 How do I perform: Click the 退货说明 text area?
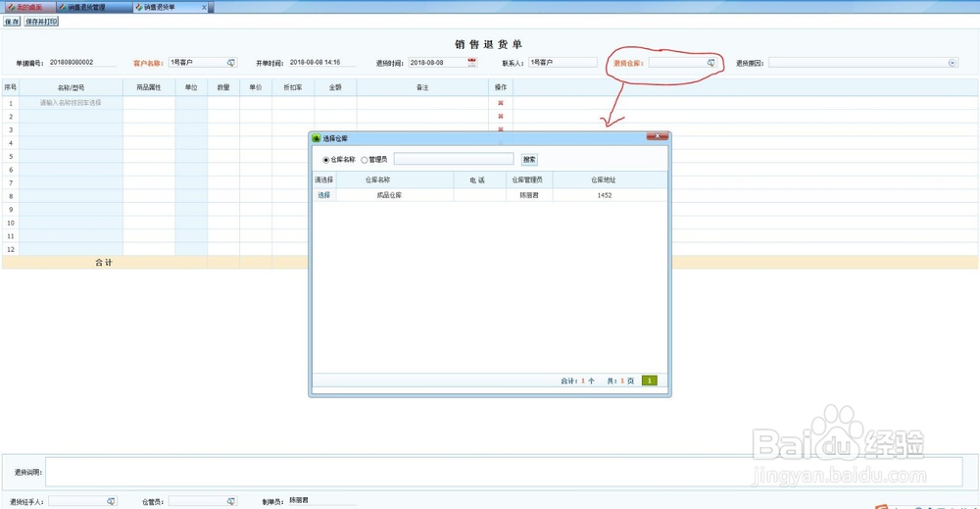coord(504,472)
